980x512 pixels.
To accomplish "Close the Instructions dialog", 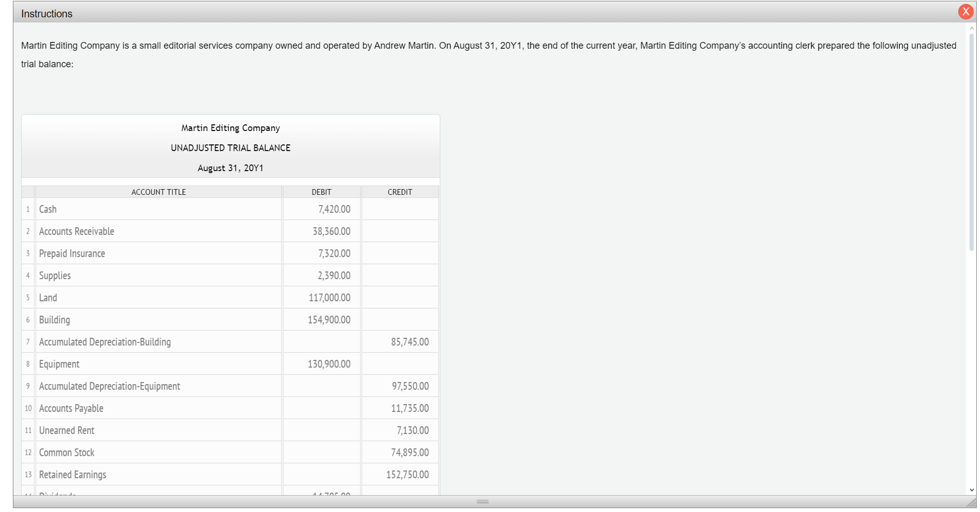I will [966, 11].
